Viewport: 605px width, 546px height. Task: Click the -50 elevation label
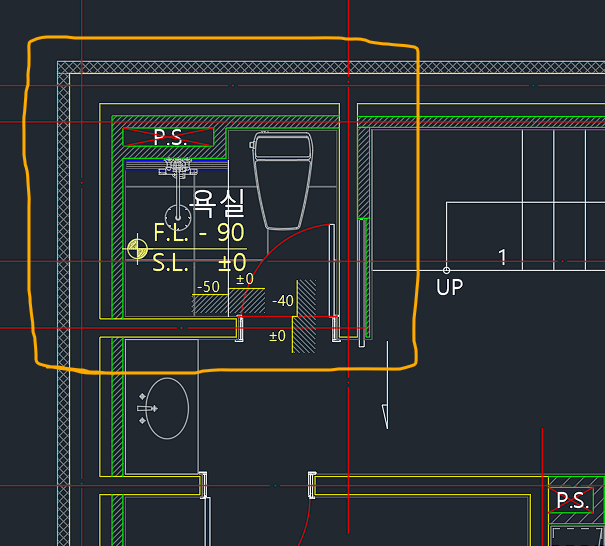(x=208, y=287)
